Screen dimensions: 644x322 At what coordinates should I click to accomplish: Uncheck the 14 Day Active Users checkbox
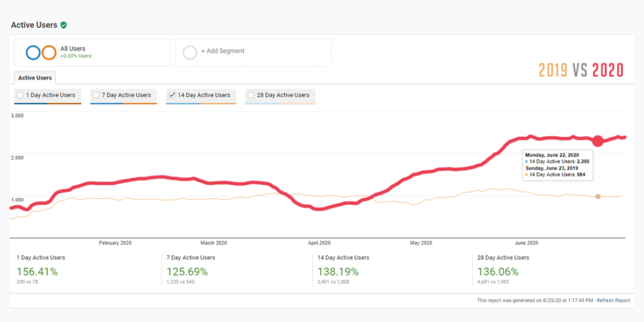172,95
